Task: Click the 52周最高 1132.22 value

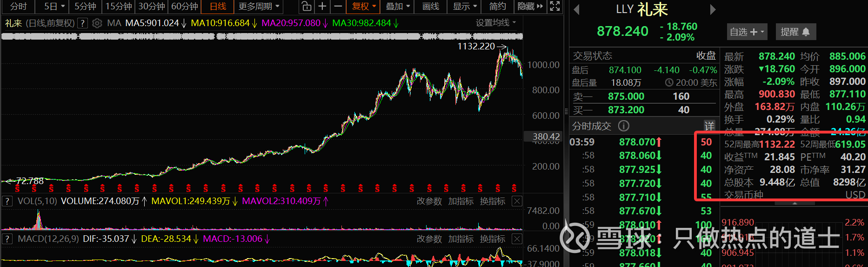Action: pyautogui.click(x=777, y=144)
